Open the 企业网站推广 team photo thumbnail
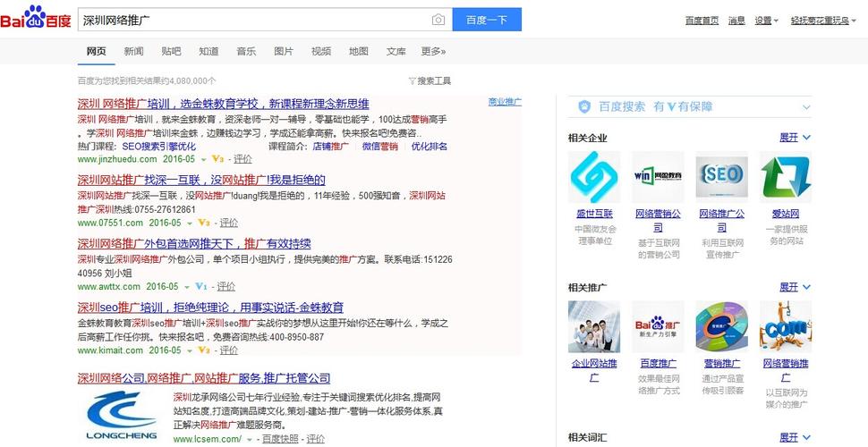This screenshot has width=868, height=447. (x=594, y=327)
